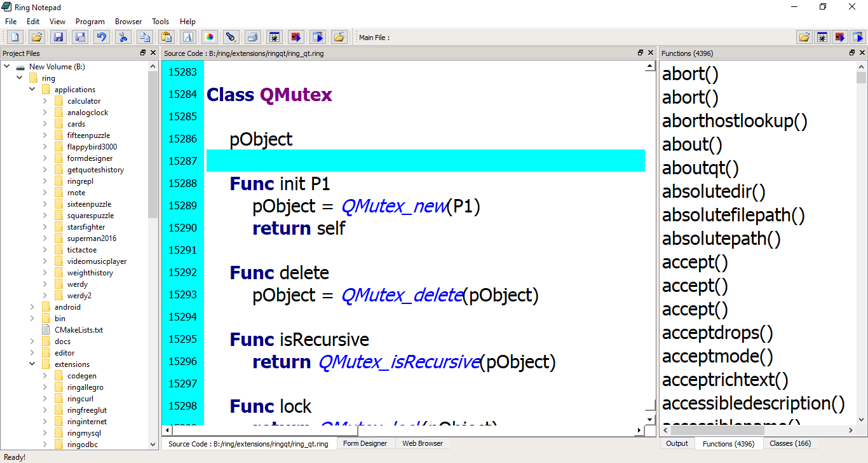The image size is (868, 463).
Task: Click the scissors Cut icon
Action: click(123, 38)
